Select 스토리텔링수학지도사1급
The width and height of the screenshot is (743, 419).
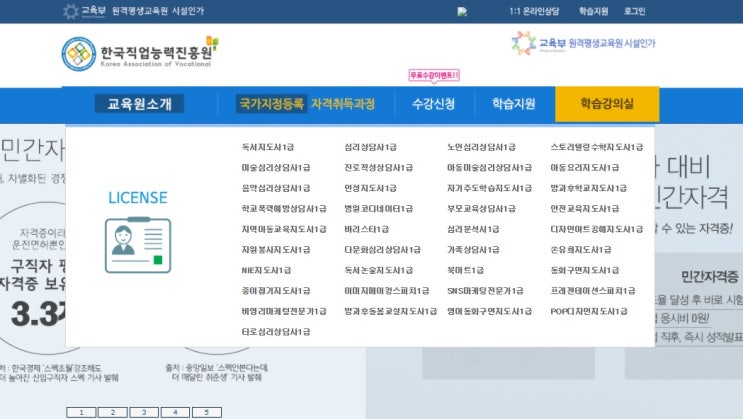click(597, 147)
